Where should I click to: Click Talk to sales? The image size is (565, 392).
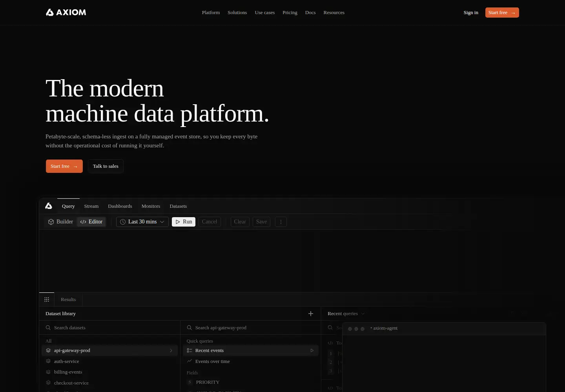tap(106, 166)
